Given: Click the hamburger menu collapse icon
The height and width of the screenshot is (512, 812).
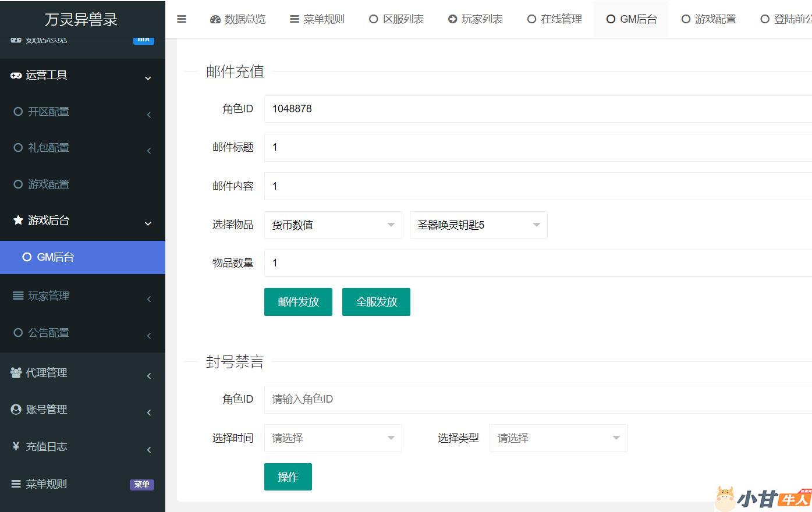Looking at the screenshot, I should point(182,19).
